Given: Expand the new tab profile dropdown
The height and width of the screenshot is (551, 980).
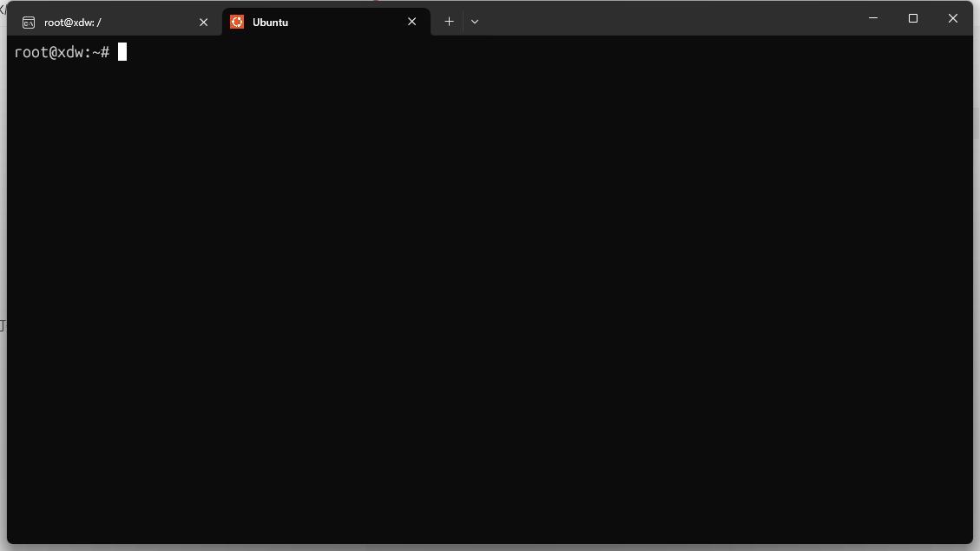Looking at the screenshot, I should click(475, 22).
